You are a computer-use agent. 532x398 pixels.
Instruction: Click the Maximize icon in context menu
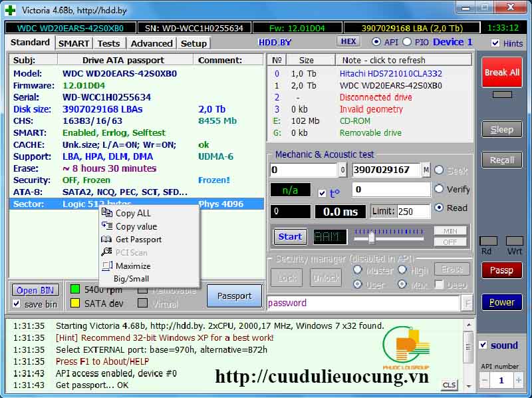106,266
